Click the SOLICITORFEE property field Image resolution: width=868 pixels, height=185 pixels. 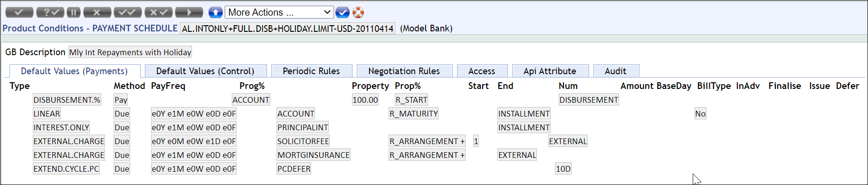point(303,141)
